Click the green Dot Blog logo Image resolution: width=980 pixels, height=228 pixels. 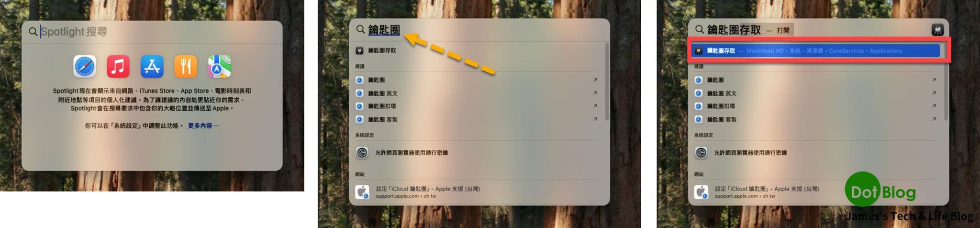pos(880,193)
